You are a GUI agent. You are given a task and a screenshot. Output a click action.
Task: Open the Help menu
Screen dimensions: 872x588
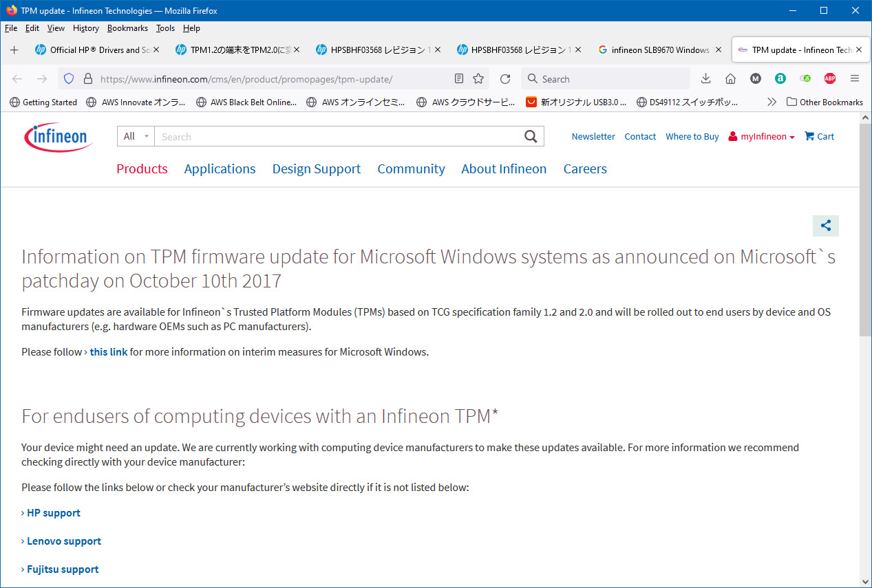191,28
